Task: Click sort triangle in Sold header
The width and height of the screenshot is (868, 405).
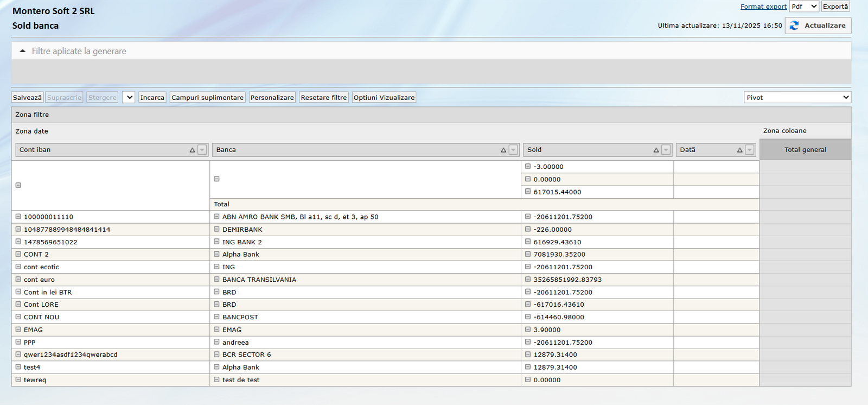Action: coord(656,150)
